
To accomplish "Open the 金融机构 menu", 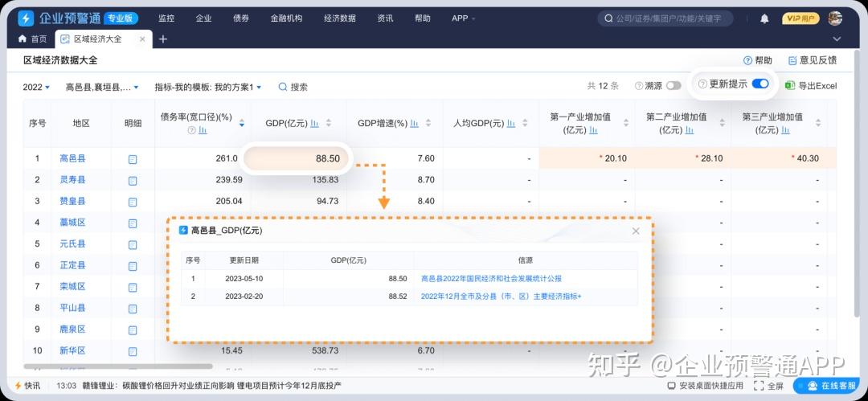I will [x=286, y=18].
